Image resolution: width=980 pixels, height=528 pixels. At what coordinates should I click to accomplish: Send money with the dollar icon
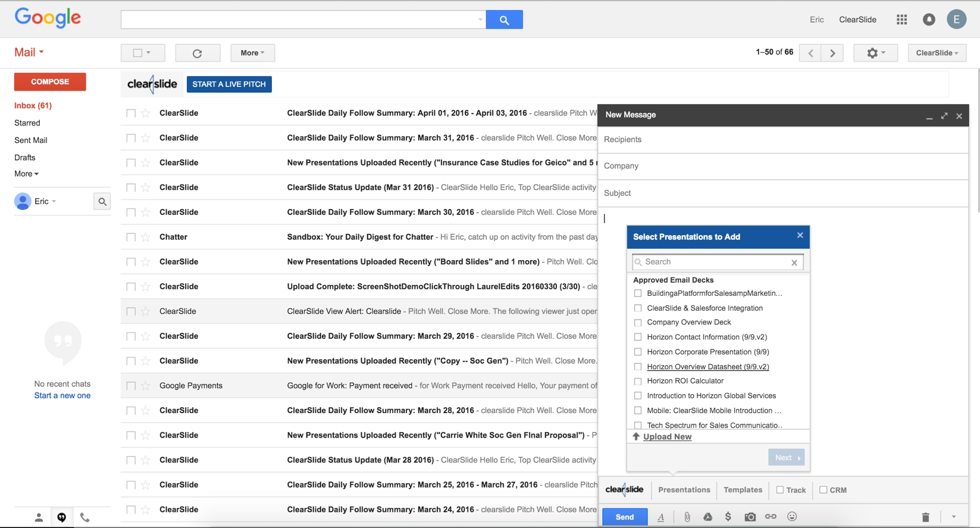pos(728,517)
